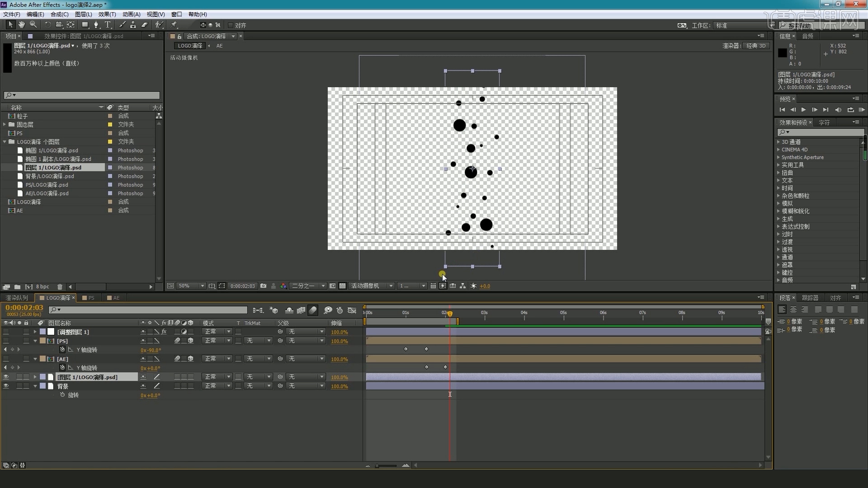This screenshot has height=488, width=868.
Task: Open composition mini-flowchart in timeline
Action: [x=258, y=310]
